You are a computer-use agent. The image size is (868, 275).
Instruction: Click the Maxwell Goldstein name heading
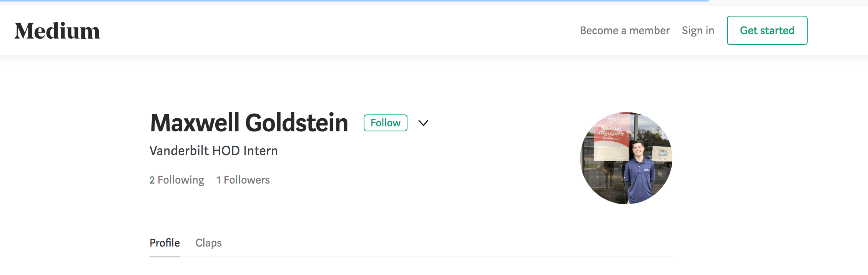pos(249,123)
